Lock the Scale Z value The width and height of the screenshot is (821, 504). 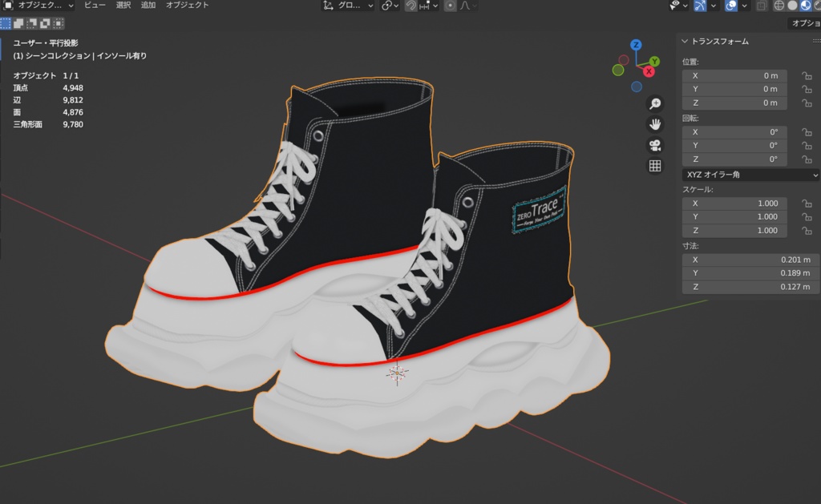click(x=807, y=230)
